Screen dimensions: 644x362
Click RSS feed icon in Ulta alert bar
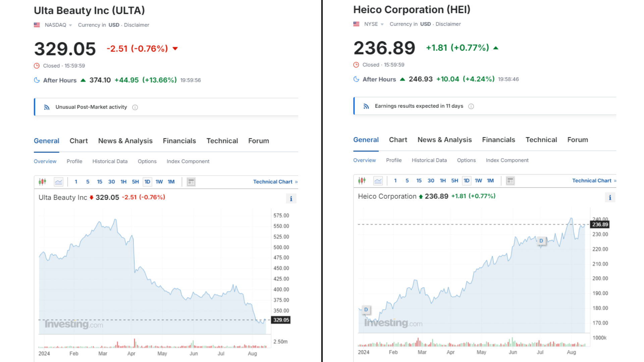coord(47,107)
